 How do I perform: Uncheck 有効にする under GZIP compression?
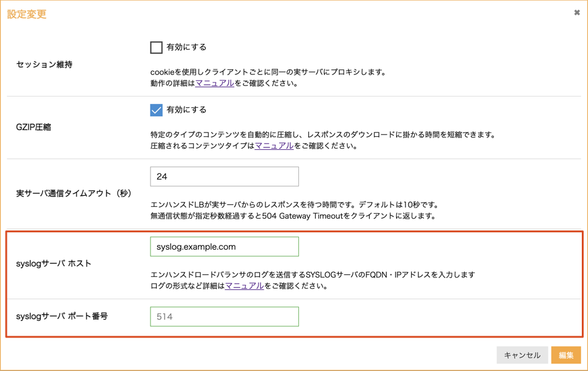(156, 110)
